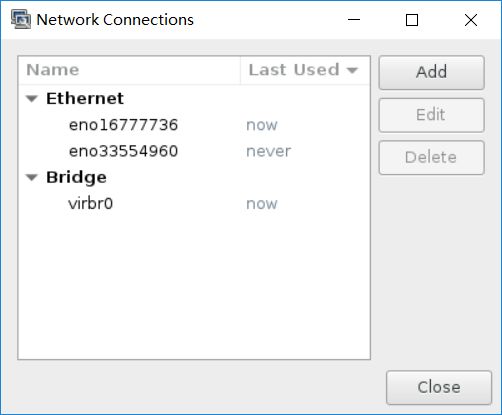The height and width of the screenshot is (415, 502).
Task: Select the eno33554960 connection
Action: pyautogui.click(x=194, y=151)
